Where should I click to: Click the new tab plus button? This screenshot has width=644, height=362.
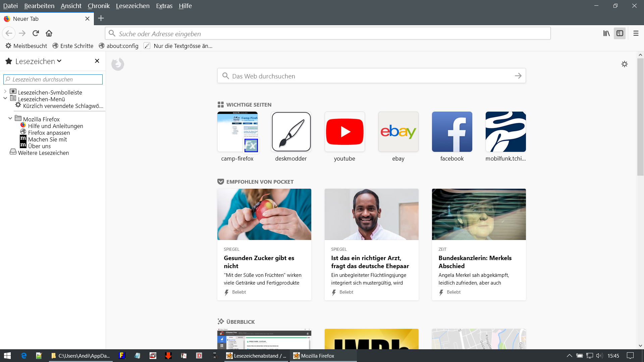[x=101, y=18]
